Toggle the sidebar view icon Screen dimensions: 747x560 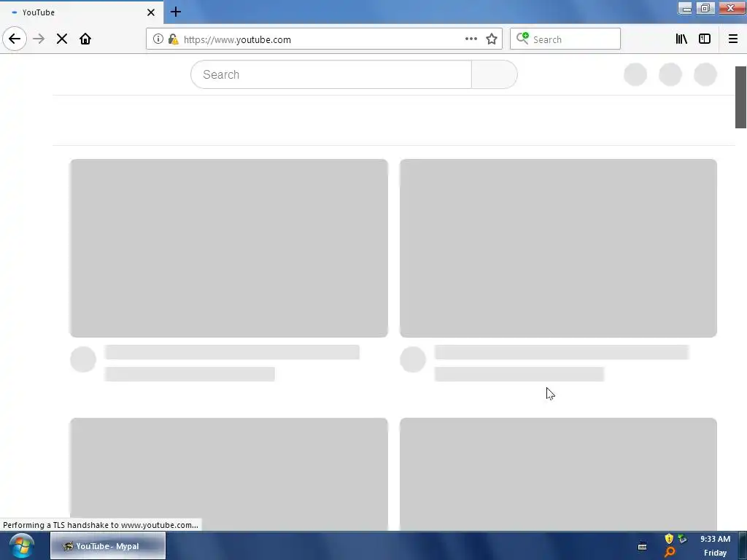(705, 39)
